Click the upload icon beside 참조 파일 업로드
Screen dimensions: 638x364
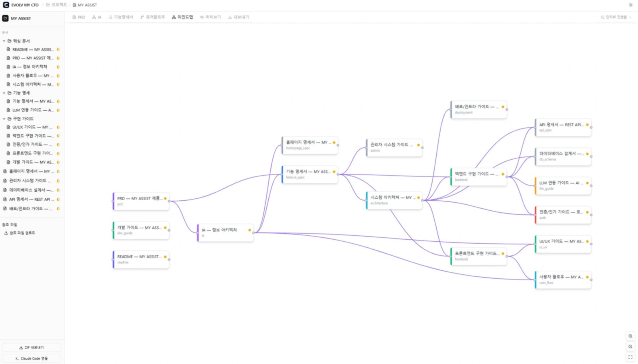(6, 233)
